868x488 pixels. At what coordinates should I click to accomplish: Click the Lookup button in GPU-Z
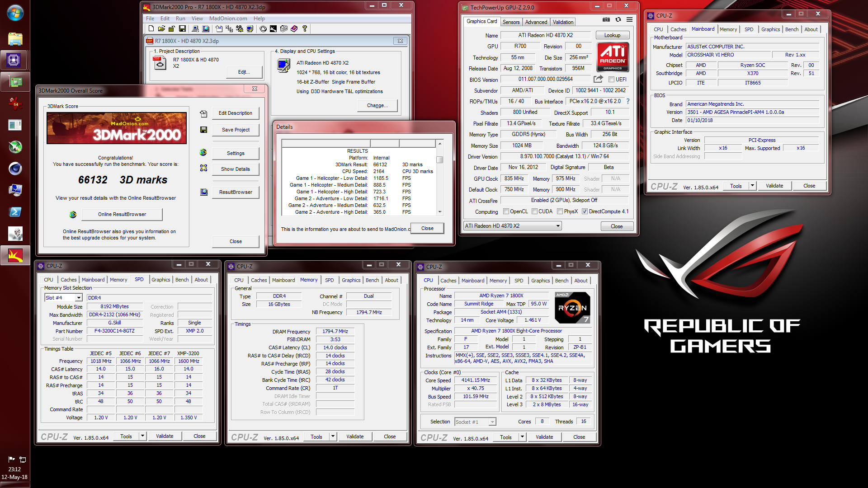pos(612,35)
